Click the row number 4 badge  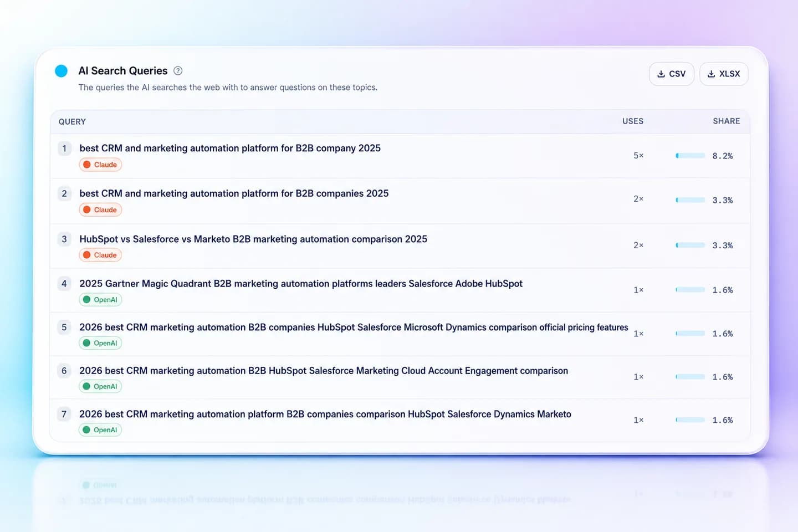[64, 284]
